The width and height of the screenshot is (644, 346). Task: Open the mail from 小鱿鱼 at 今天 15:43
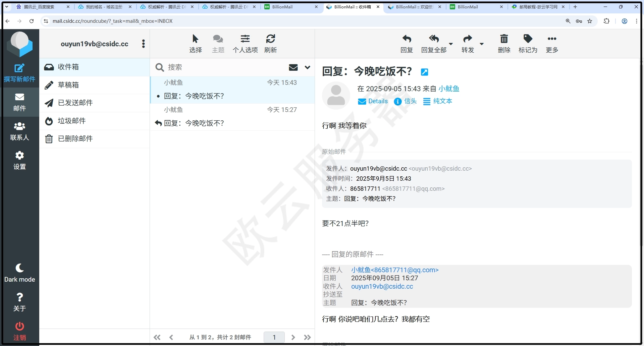click(232, 90)
